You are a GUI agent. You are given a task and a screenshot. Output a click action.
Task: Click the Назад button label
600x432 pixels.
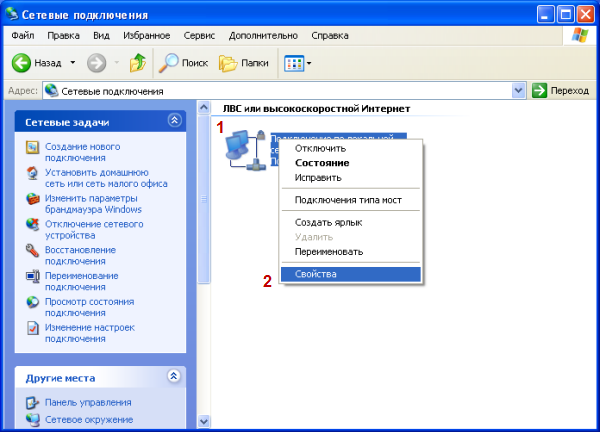pyautogui.click(x=48, y=63)
